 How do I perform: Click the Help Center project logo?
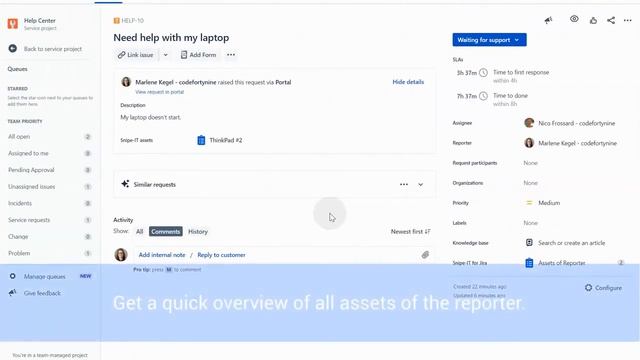(13, 24)
